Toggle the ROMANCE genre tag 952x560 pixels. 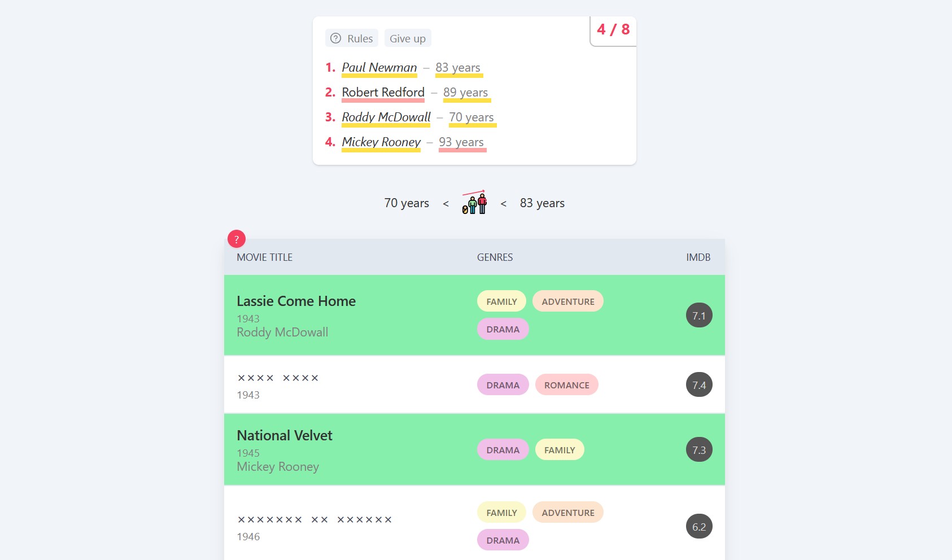(566, 384)
